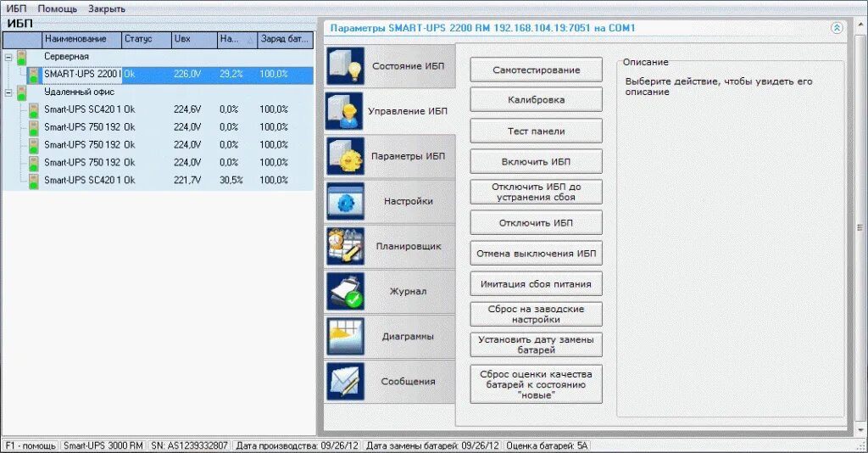The width and height of the screenshot is (868, 453).
Task: Click Отключить ИБП до устранения сбоя
Action: (536, 193)
